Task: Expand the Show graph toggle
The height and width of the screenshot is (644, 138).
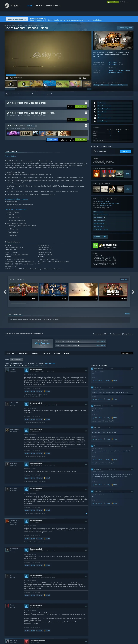Action: tap(126, 353)
